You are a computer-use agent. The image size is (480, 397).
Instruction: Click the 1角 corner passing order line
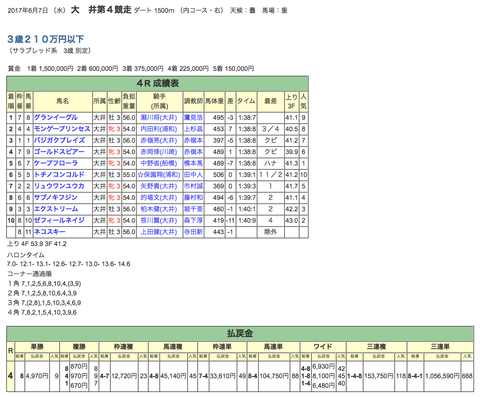point(44,284)
